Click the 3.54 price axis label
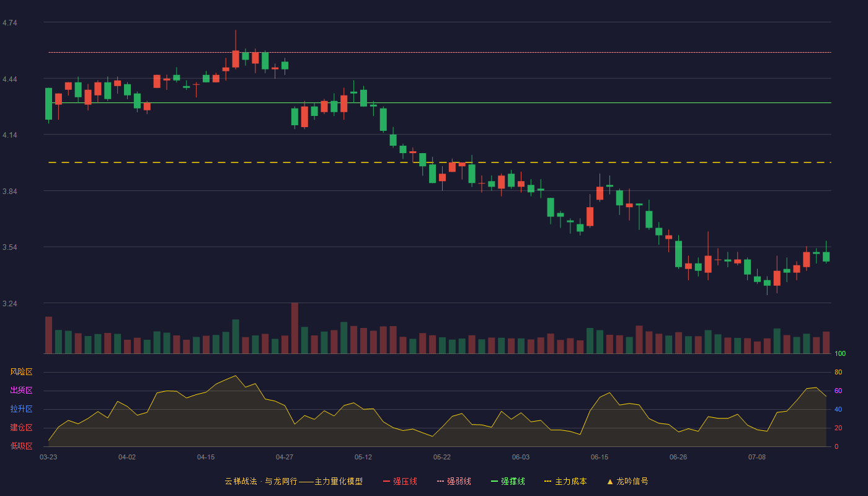Image resolution: width=868 pixels, height=496 pixels. tap(9, 247)
